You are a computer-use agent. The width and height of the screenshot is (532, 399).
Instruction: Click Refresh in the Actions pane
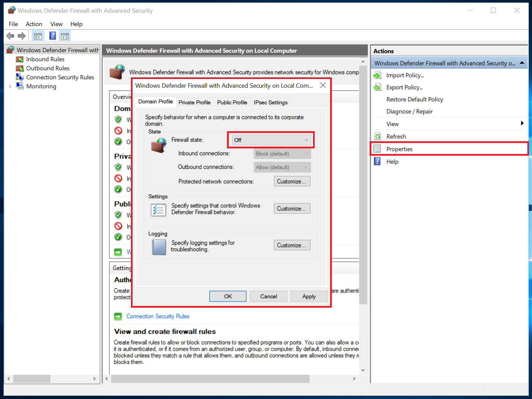coord(396,137)
